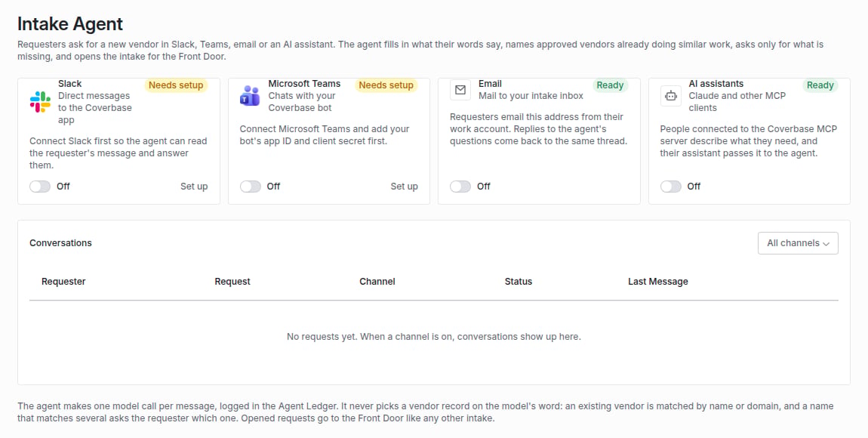Toggle the Slack channel switch

(40, 187)
